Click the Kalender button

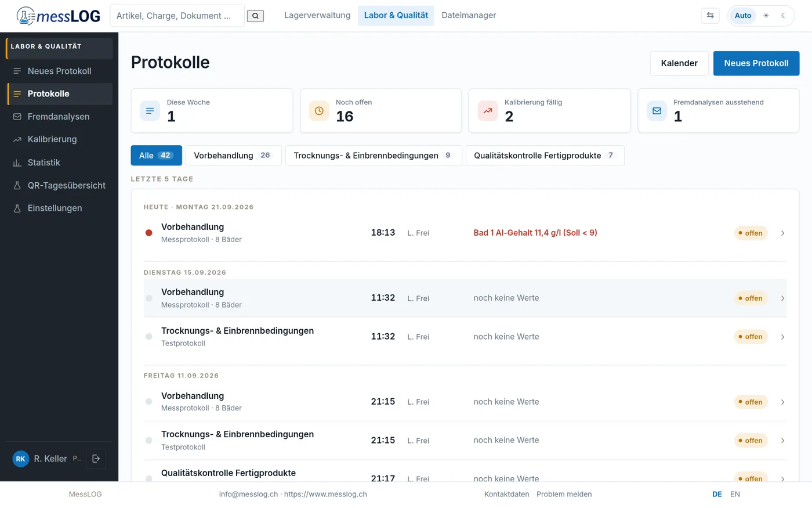pos(679,63)
